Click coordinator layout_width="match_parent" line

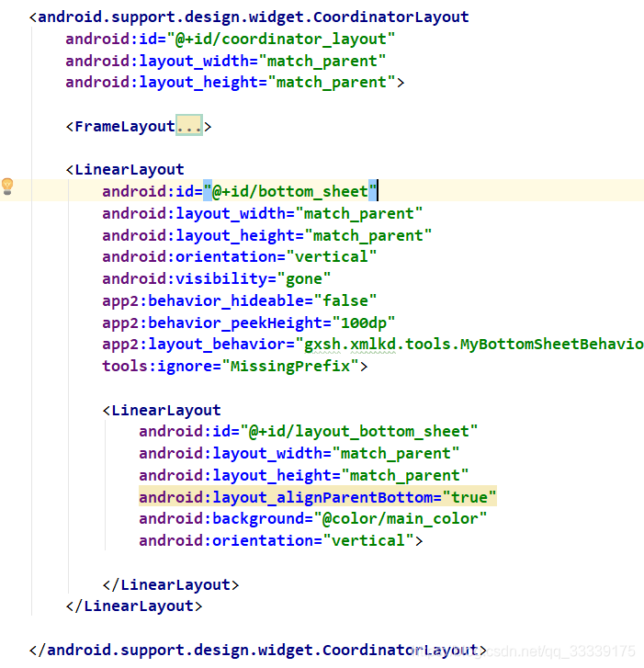[x=226, y=61]
